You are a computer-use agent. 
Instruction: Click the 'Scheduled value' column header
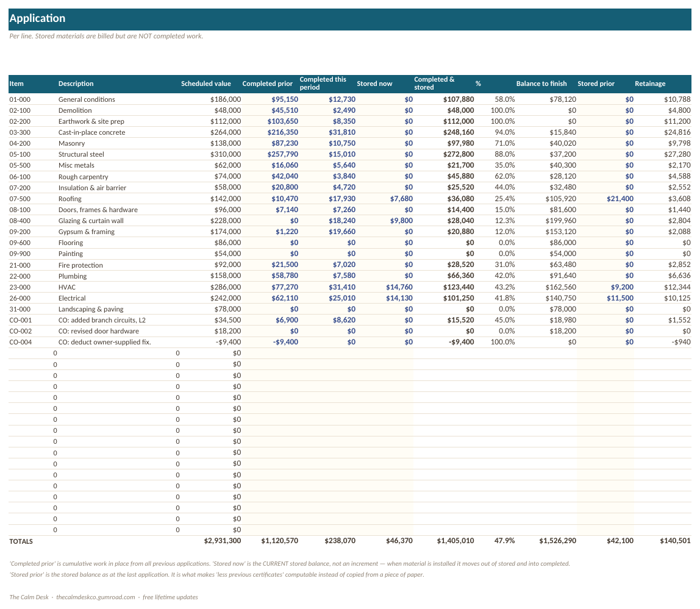click(x=206, y=84)
